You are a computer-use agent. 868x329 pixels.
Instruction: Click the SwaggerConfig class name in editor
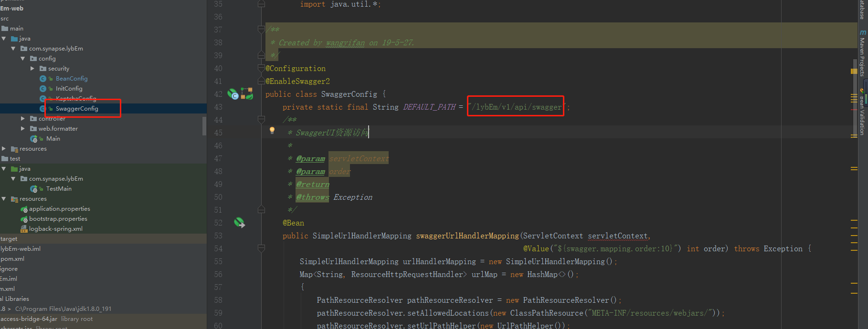[x=349, y=94]
